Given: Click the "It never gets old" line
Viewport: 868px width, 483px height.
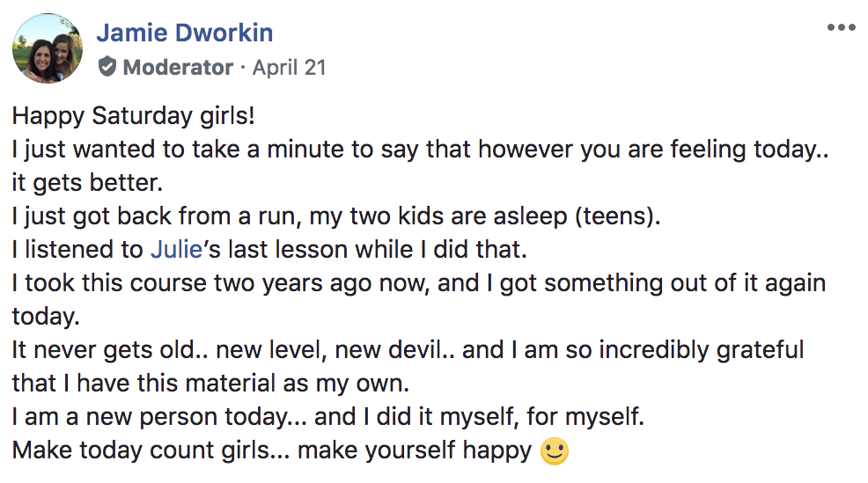Looking at the screenshot, I should coord(408,350).
